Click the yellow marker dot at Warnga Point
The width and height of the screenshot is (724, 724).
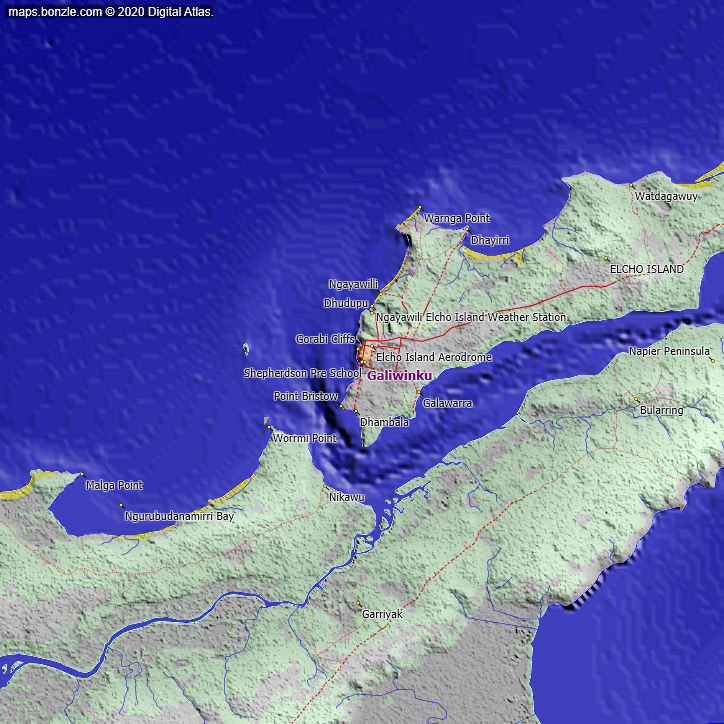(420, 208)
